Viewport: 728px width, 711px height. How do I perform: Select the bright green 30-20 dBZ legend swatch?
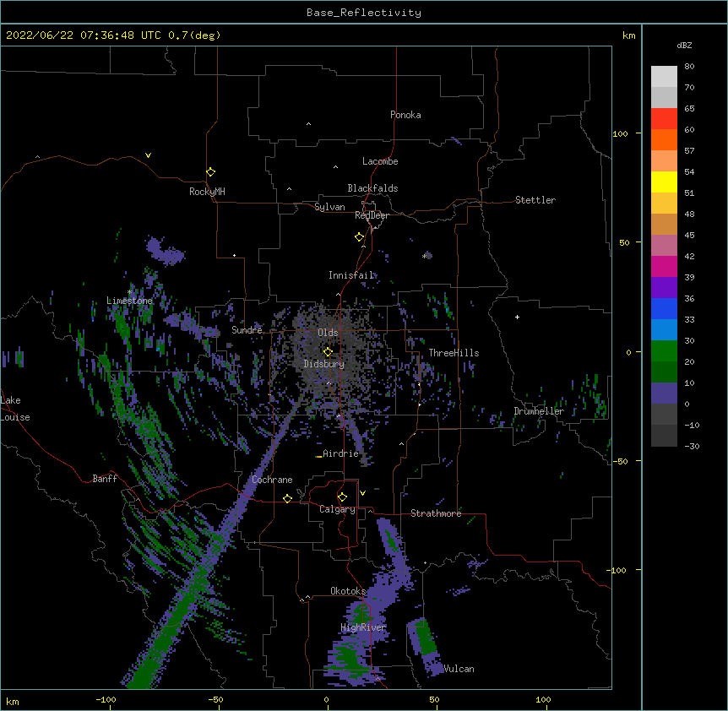(x=664, y=351)
